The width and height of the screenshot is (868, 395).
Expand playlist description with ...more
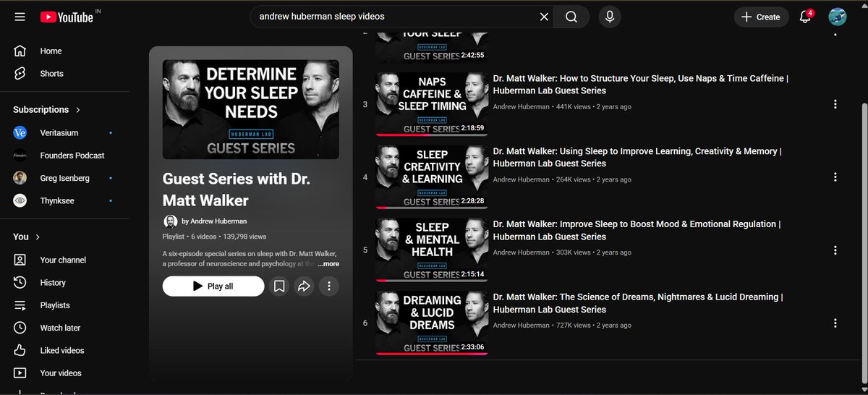coord(328,264)
